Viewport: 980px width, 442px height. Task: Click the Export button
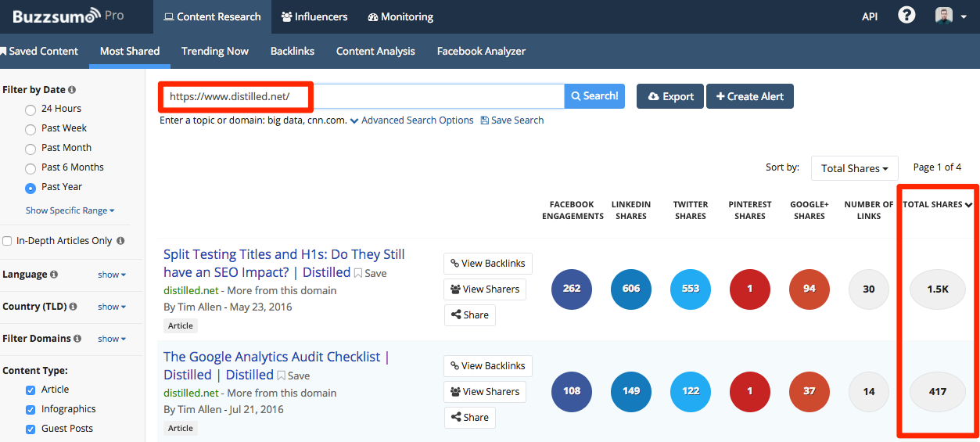point(670,96)
